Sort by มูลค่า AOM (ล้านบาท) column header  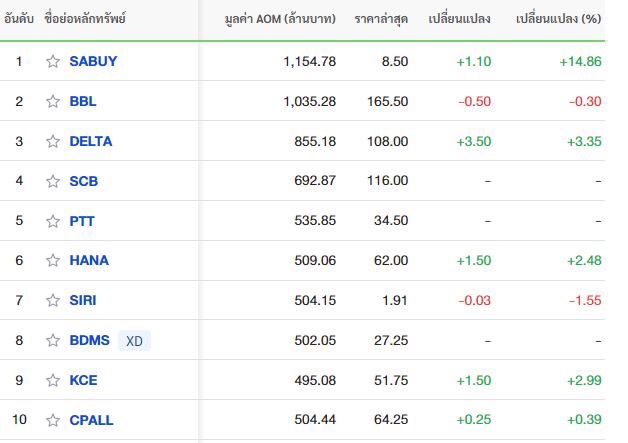[x=280, y=19]
